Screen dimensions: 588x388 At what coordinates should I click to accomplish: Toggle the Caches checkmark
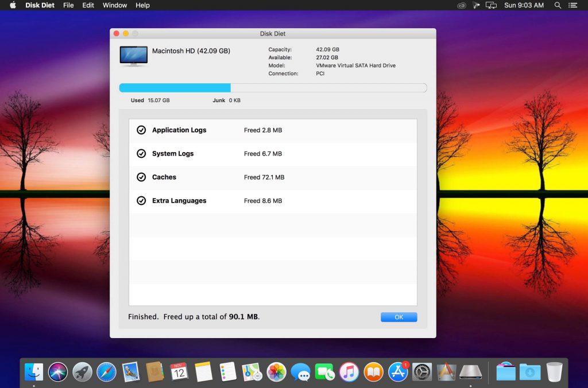click(141, 177)
